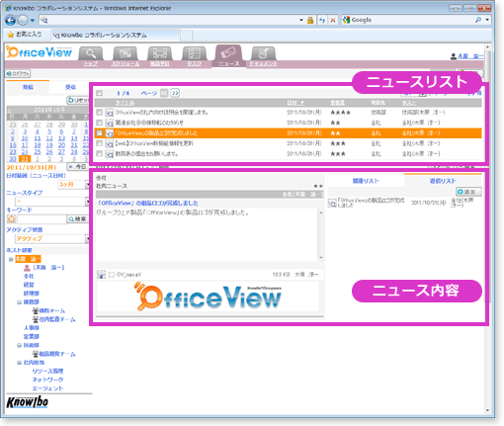Click the security lock icon in address bar
Viewport: 504px width, 426px height.
[310, 20]
